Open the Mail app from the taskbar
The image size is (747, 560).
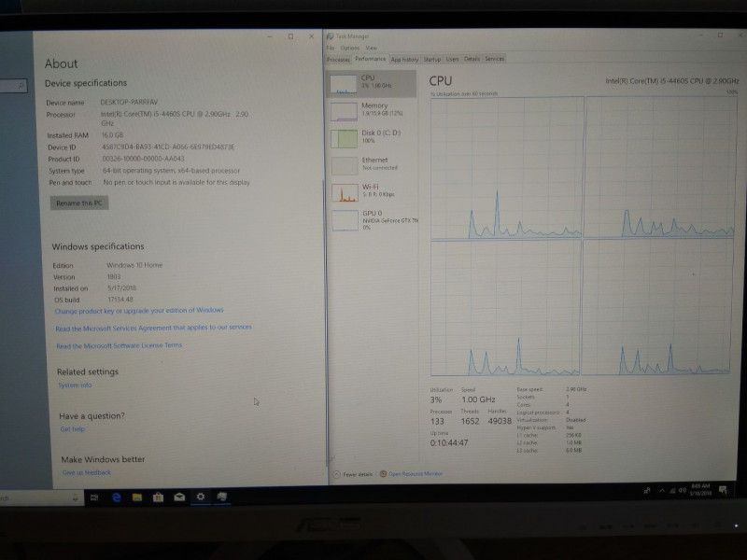(x=179, y=497)
